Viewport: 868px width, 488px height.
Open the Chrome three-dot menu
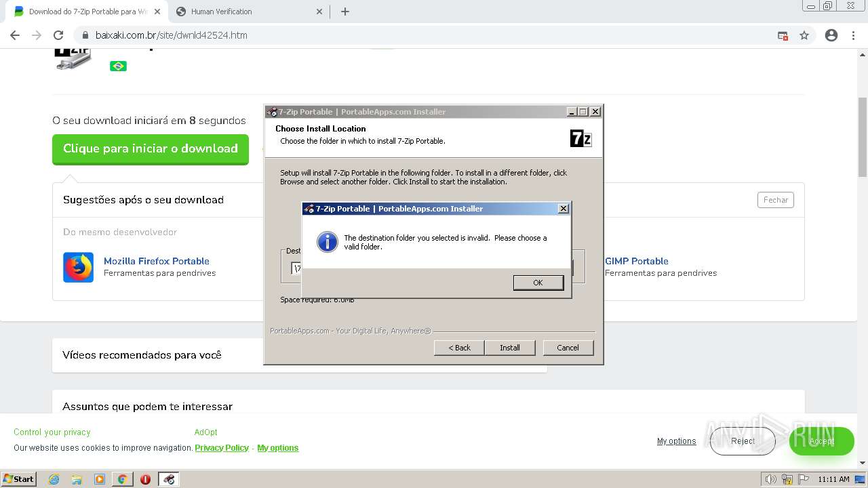point(854,35)
